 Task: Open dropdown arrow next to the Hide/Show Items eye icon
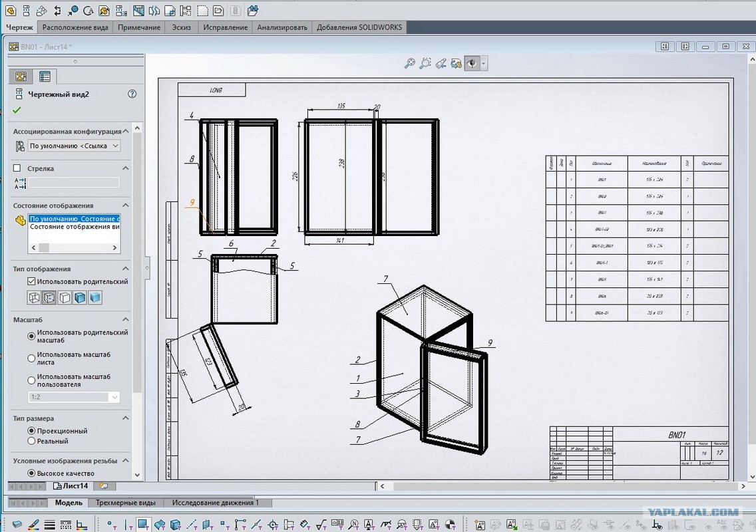484,63
